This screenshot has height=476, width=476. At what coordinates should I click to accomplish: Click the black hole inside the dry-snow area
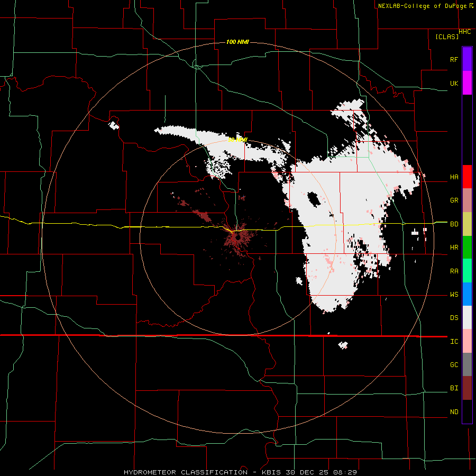314,199
